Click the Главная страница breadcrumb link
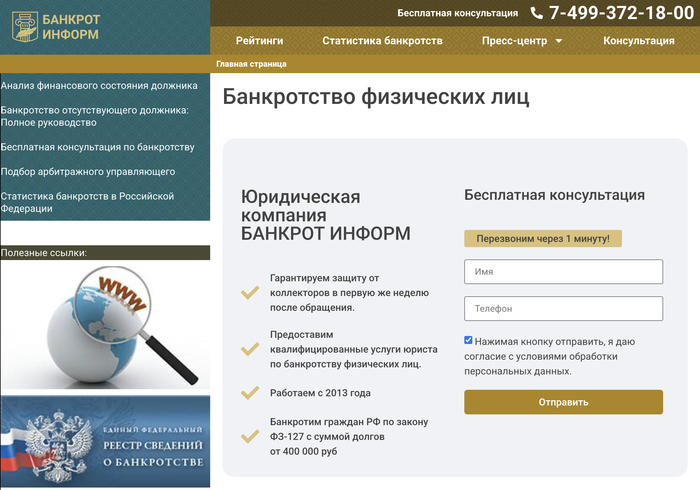The width and height of the screenshot is (700, 490). (251, 64)
